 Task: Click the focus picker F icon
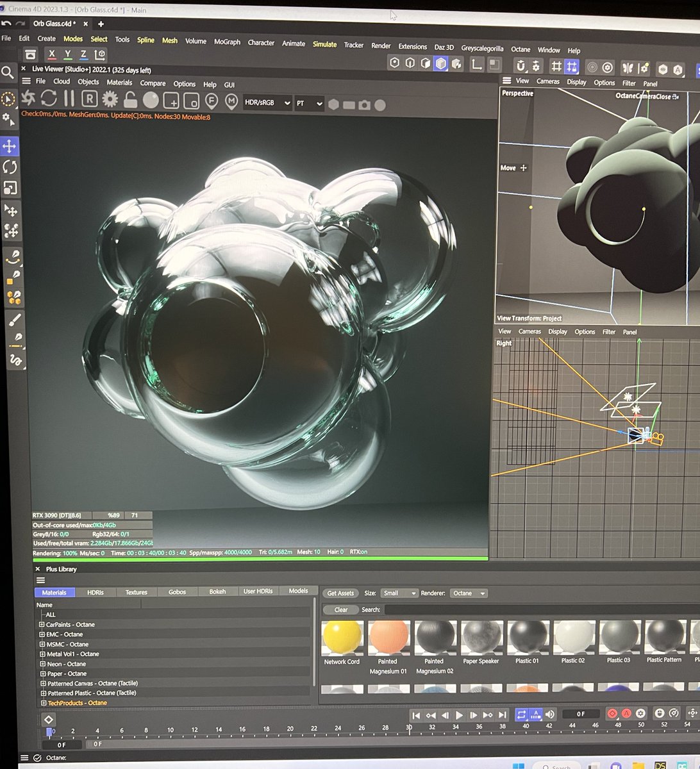[x=212, y=101]
